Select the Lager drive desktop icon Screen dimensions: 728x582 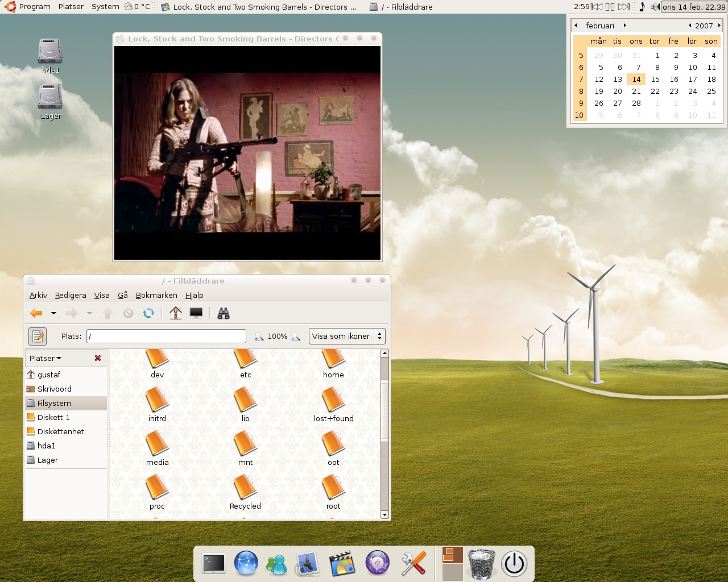coord(50,101)
